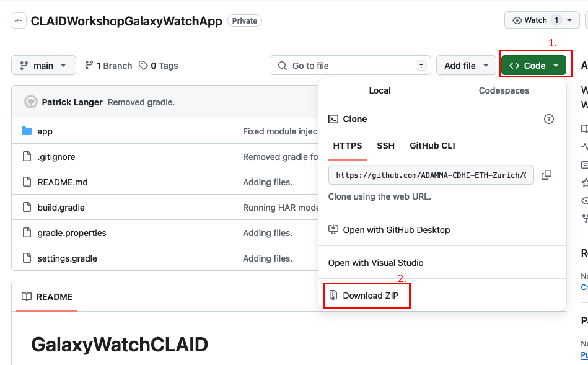Open the main branch dropdown

(43, 65)
